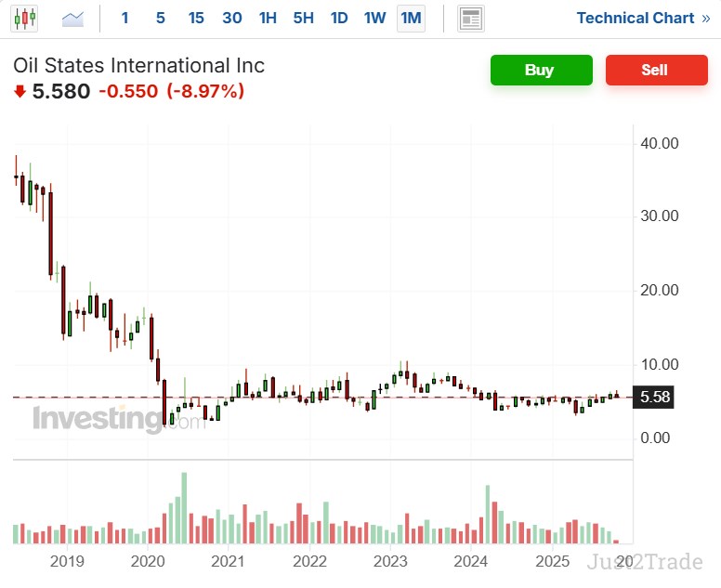This screenshot has width=721, height=588.
Task: Switch to candlestick chart type
Action: [x=26, y=18]
